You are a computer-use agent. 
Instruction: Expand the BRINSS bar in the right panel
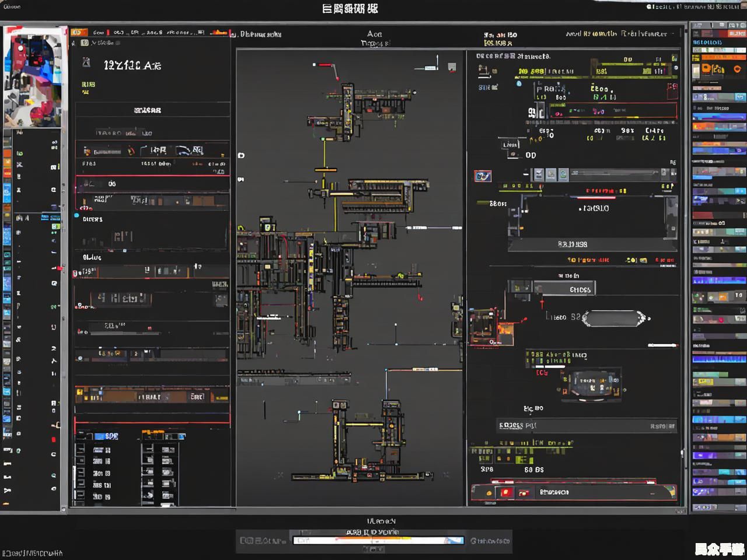pos(572,244)
